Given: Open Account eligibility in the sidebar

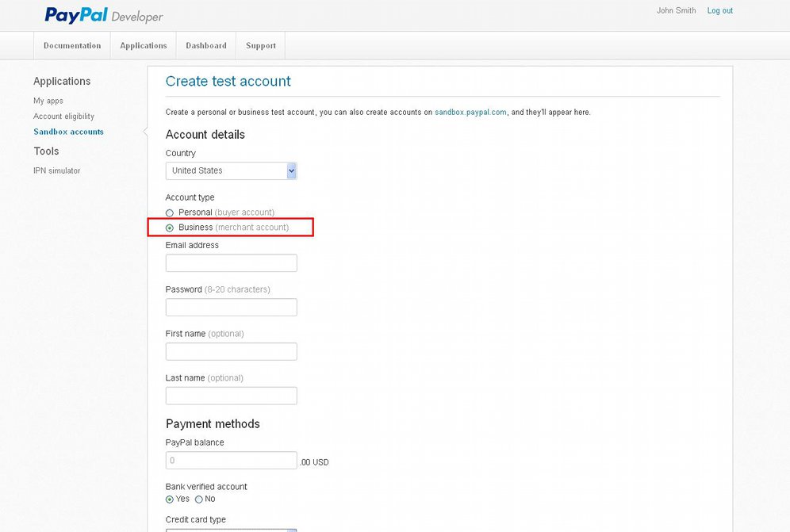Looking at the screenshot, I should point(63,117).
